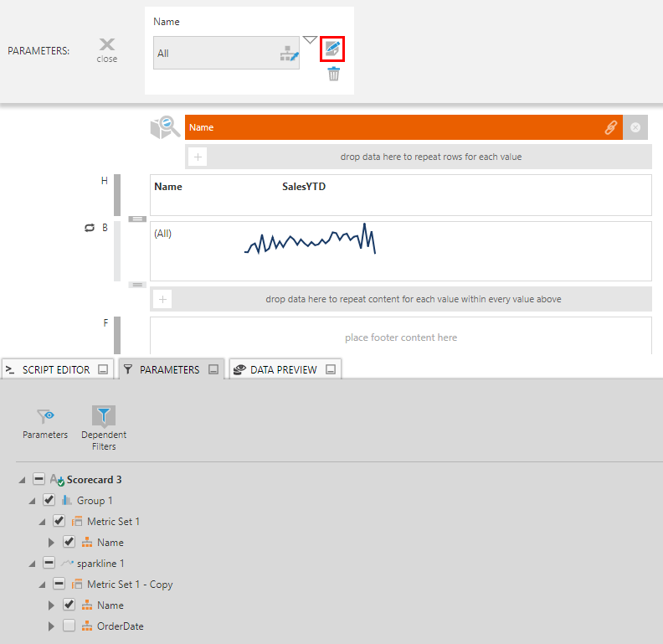Screen dimensions: 663x644
Task: Select the H header section bar
Action: coord(117,195)
